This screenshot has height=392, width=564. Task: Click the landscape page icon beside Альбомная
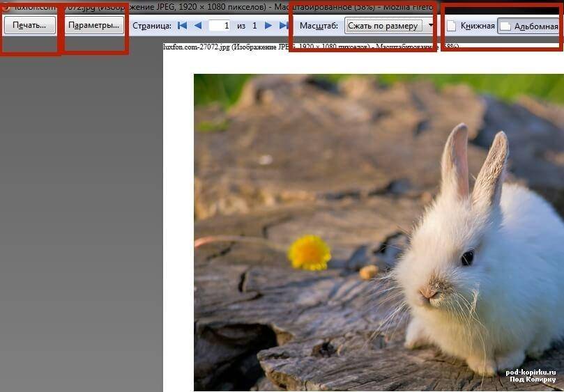click(x=505, y=26)
